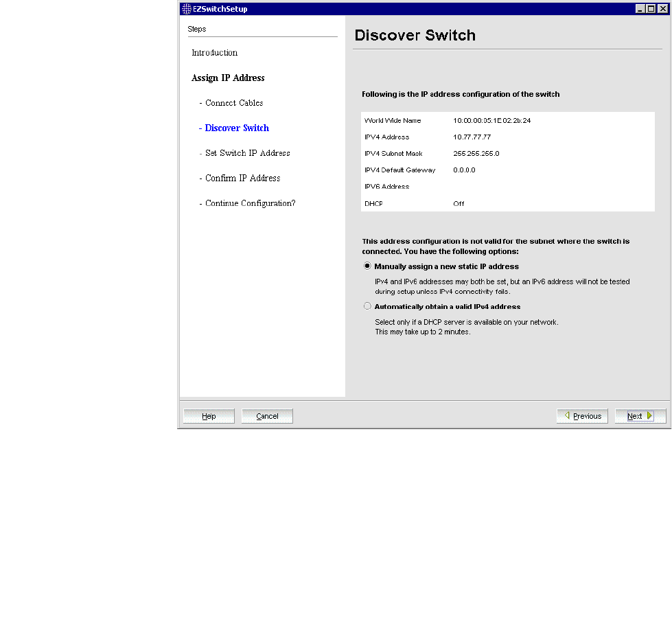Click the DHCP value Off

459,204
